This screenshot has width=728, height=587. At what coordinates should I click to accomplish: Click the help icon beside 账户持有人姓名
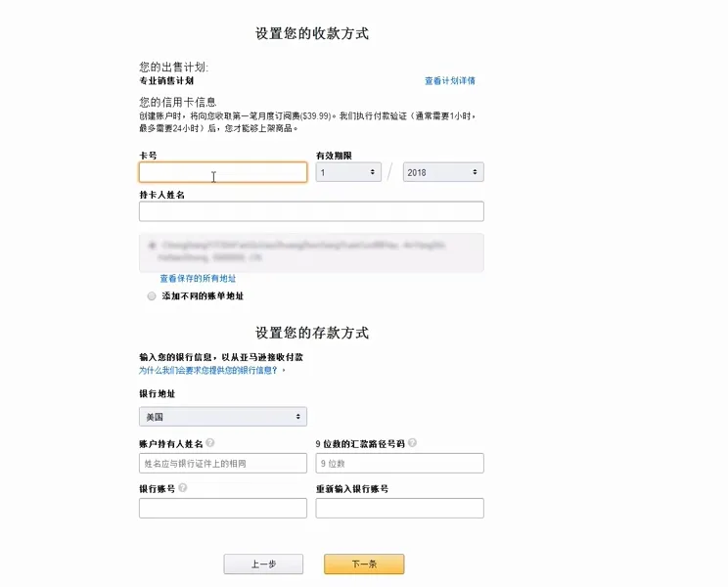(x=209, y=443)
